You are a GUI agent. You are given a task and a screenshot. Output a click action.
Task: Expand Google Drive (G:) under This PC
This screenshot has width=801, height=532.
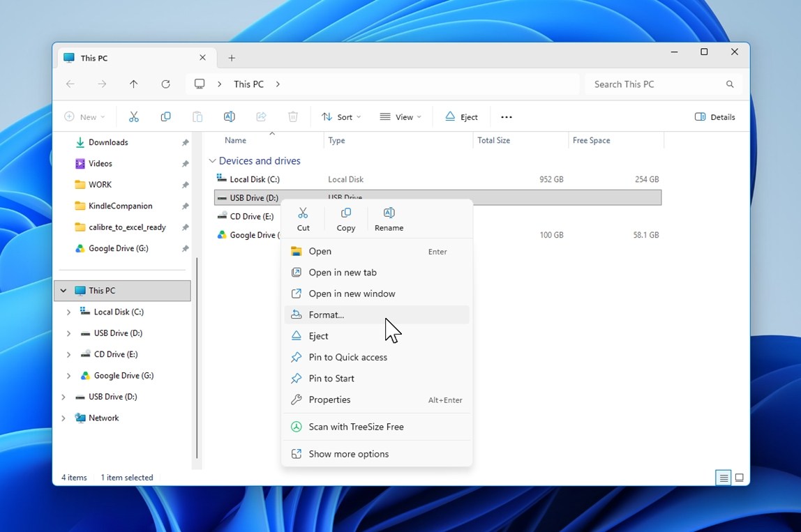[68, 376]
